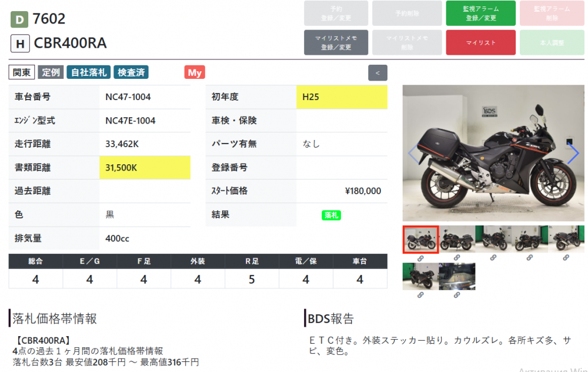Click the orange My badge

click(195, 72)
